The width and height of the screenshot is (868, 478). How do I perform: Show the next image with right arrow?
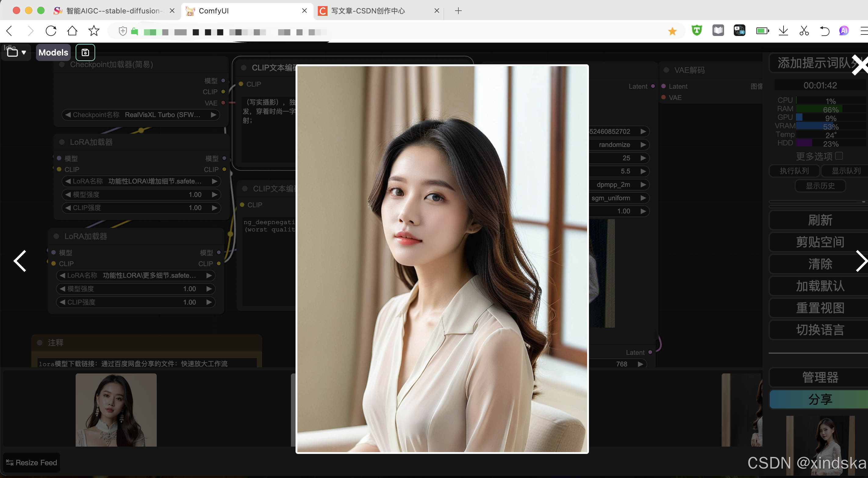click(861, 261)
